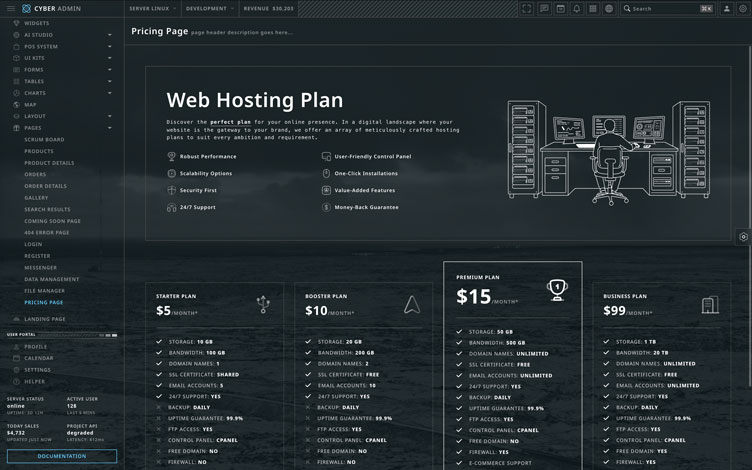
Task: Open the calendar icon in header
Action: click(x=560, y=8)
